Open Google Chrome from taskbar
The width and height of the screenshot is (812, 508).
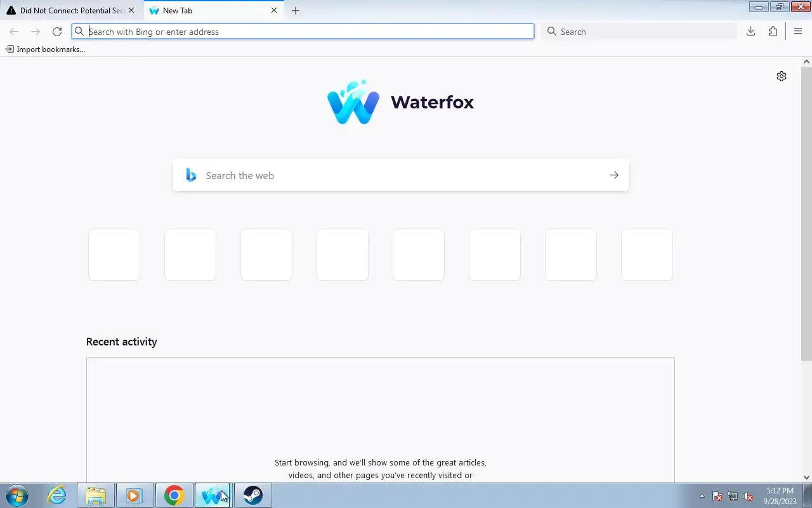(174, 495)
